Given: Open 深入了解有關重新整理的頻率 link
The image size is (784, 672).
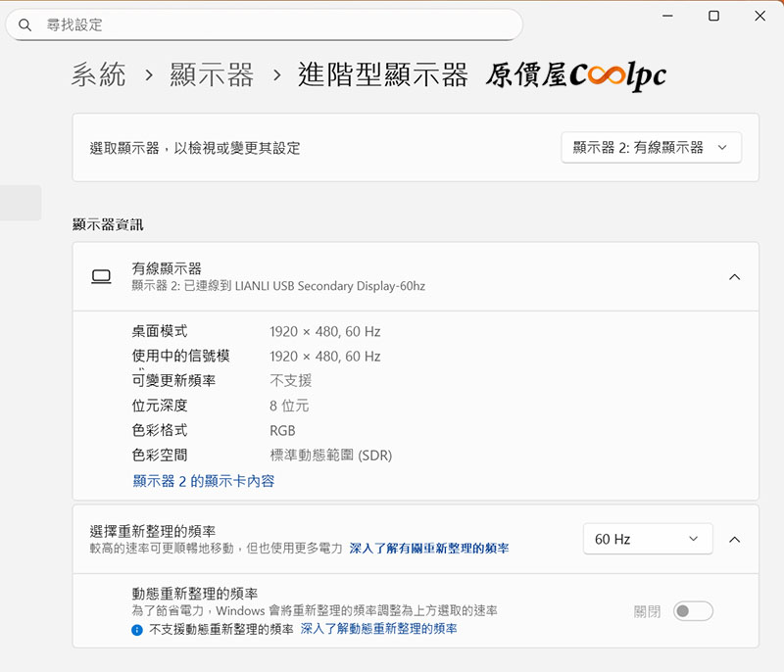Looking at the screenshot, I should (x=429, y=549).
